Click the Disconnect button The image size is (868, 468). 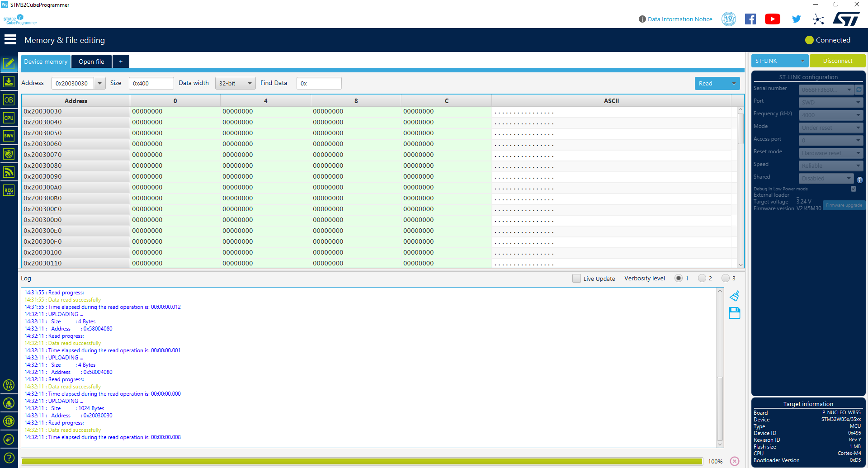point(837,60)
